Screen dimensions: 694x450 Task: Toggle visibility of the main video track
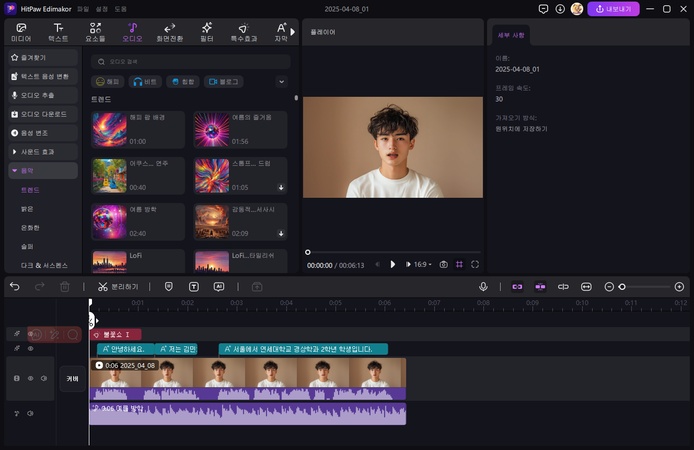click(x=31, y=378)
